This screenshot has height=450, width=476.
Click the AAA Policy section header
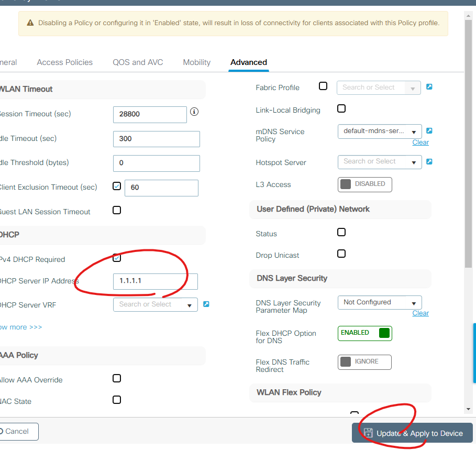click(x=103, y=356)
